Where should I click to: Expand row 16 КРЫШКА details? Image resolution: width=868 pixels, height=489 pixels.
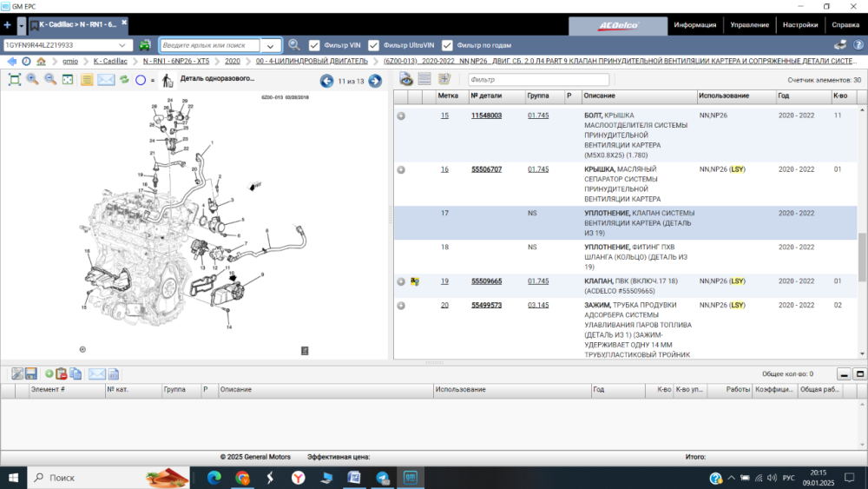click(401, 169)
